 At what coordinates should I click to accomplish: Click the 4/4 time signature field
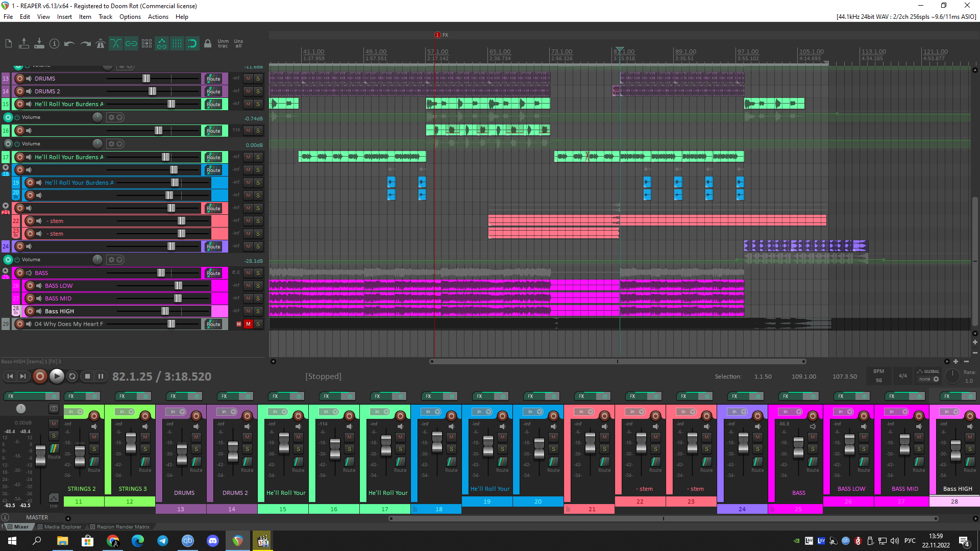pos(902,376)
